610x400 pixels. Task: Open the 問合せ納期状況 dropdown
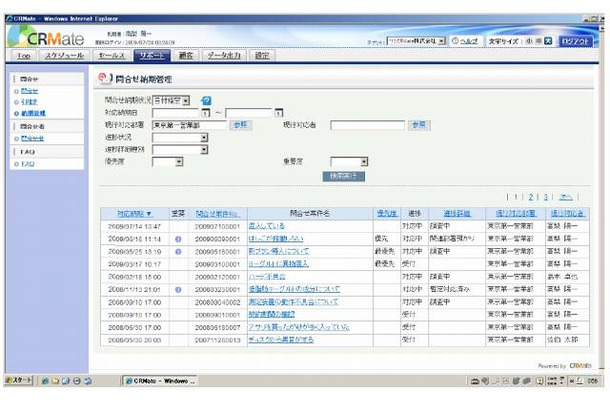[x=184, y=101]
